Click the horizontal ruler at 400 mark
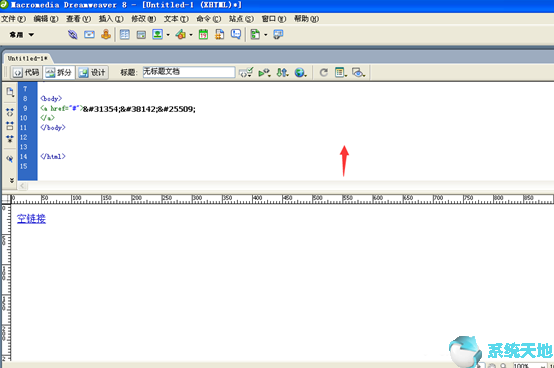The width and height of the screenshot is (554, 368). (x=257, y=198)
